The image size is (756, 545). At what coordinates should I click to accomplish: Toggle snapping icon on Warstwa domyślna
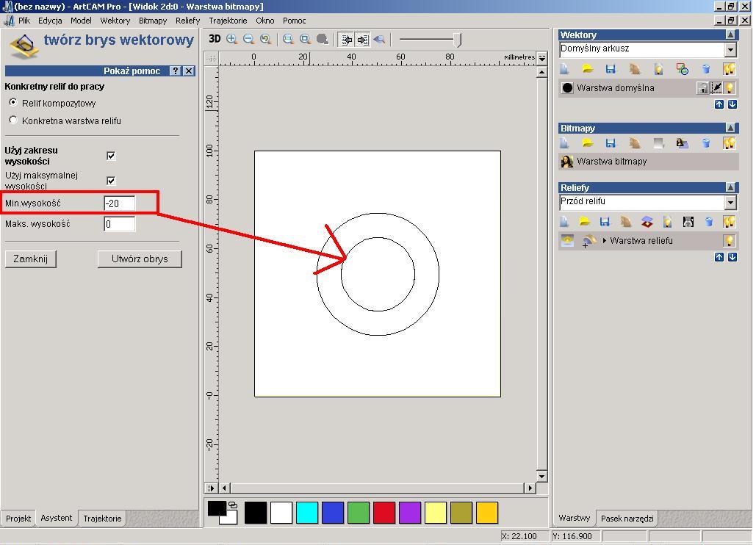click(x=716, y=87)
